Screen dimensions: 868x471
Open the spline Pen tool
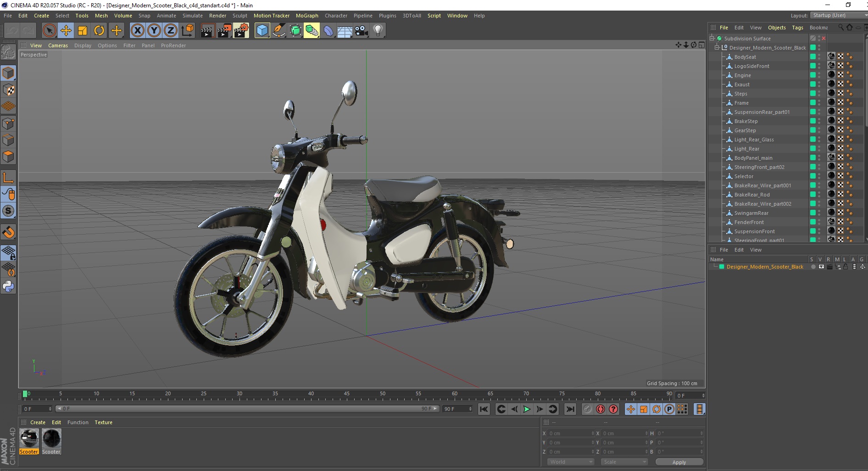(x=279, y=31)
